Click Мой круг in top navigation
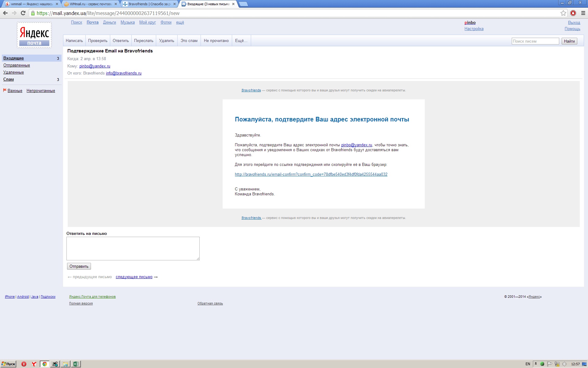Image resolution: width=588 pixels, height=368 pixels. pyautogui.click(x=147, y=22)
